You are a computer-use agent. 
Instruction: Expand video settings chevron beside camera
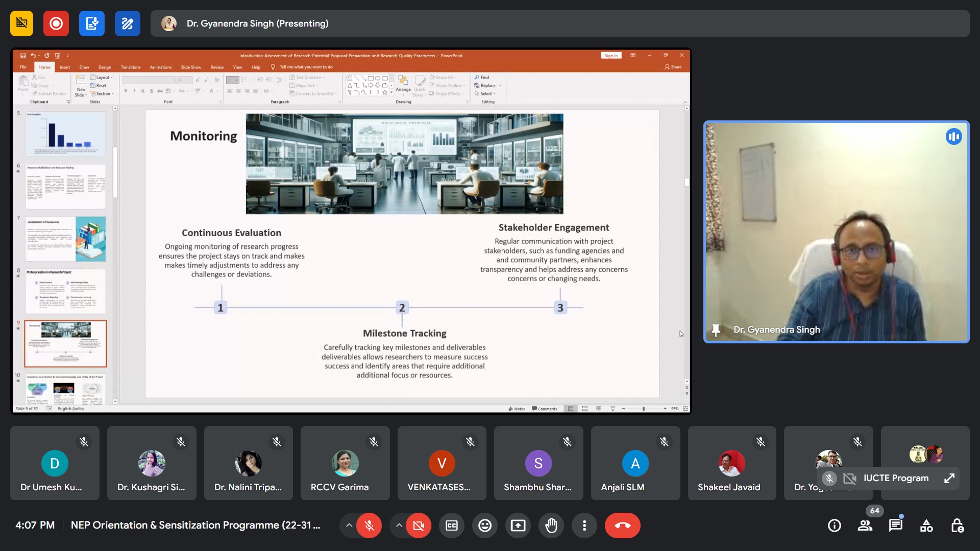coord(399,525)
